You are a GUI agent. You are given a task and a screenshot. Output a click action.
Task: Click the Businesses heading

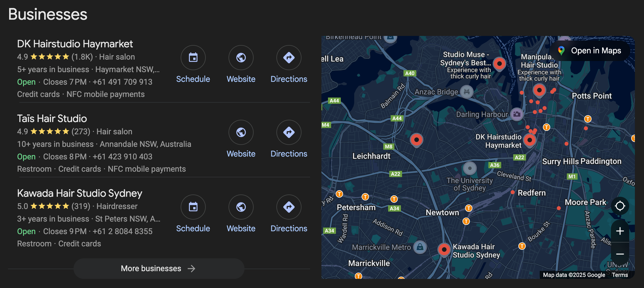tap(48, 14)
